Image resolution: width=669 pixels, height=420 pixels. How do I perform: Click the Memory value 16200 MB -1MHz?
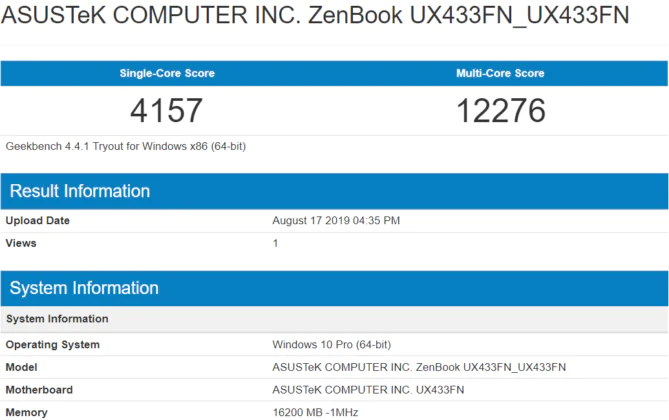pyautogui.click(x=315, y=413)
